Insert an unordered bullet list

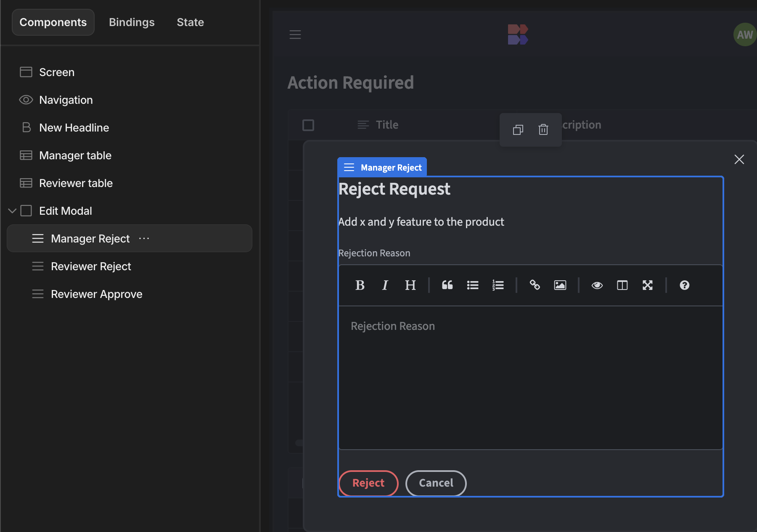click(x=473, y=285)
